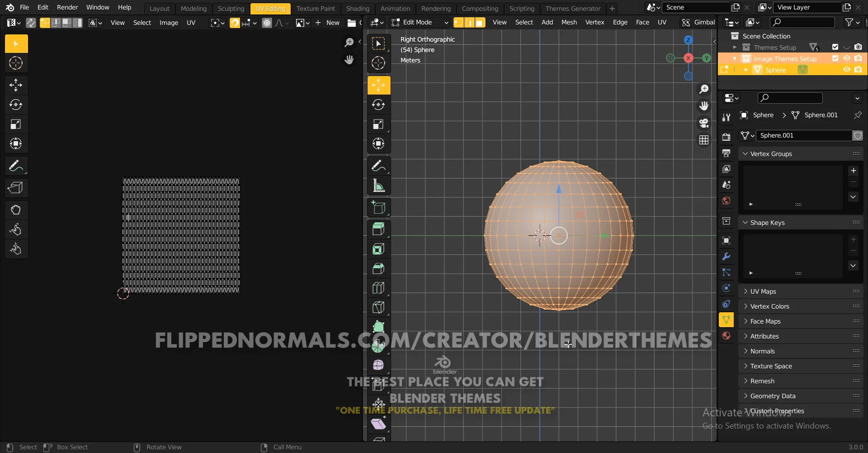Open the Modifier Properties wrench tab
This screenshot has width=868, height=453.
coord(726,256)
